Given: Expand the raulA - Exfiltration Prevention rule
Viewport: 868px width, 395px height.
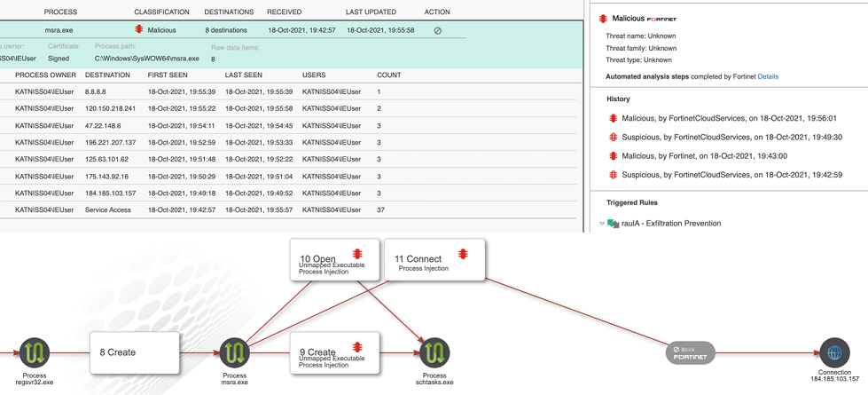Looking at the screenshot, I should 602,224.
